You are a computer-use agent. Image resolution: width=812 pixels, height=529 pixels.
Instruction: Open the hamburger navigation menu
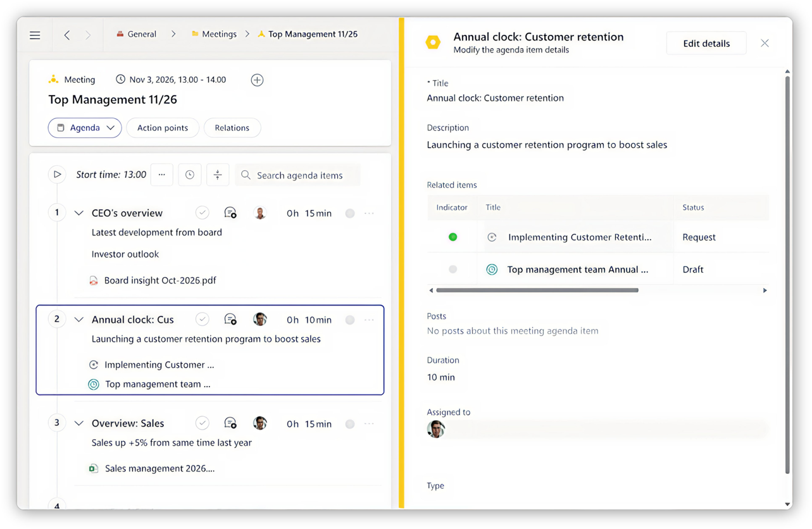35,35
